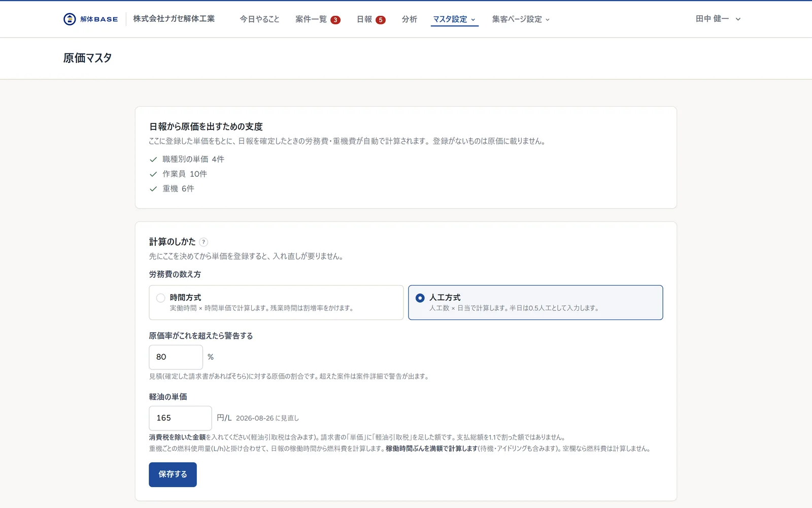Expand the マスタ設定 dropdown menu

[454, 19]
